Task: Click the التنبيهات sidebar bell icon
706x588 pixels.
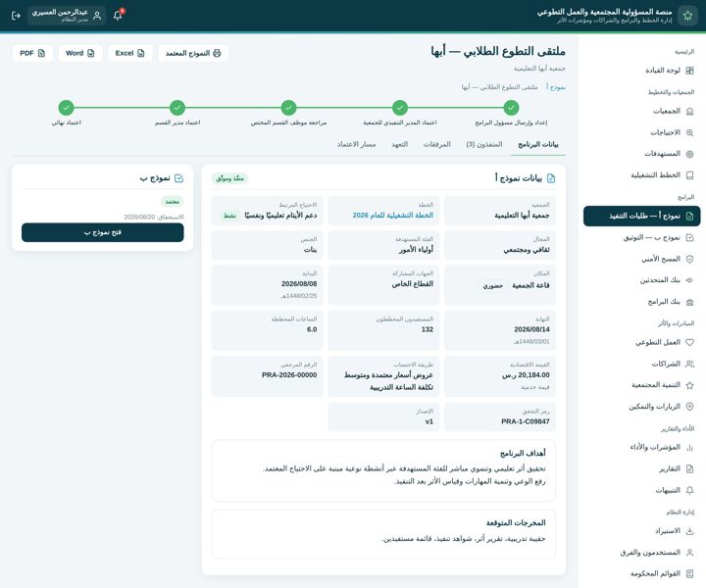Action: (x=689, y=490)
